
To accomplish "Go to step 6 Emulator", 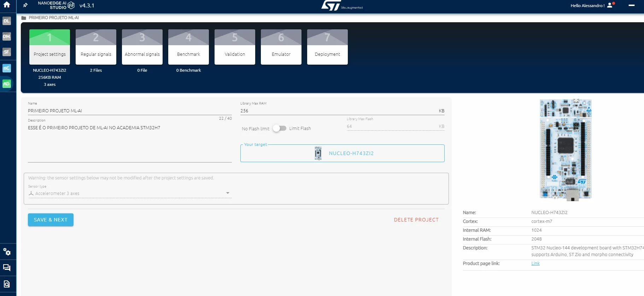I will (x=281, y=47).
